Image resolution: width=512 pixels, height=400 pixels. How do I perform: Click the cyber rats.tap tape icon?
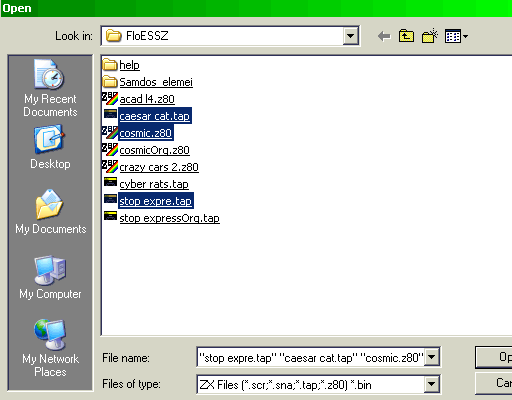(110, 182)
